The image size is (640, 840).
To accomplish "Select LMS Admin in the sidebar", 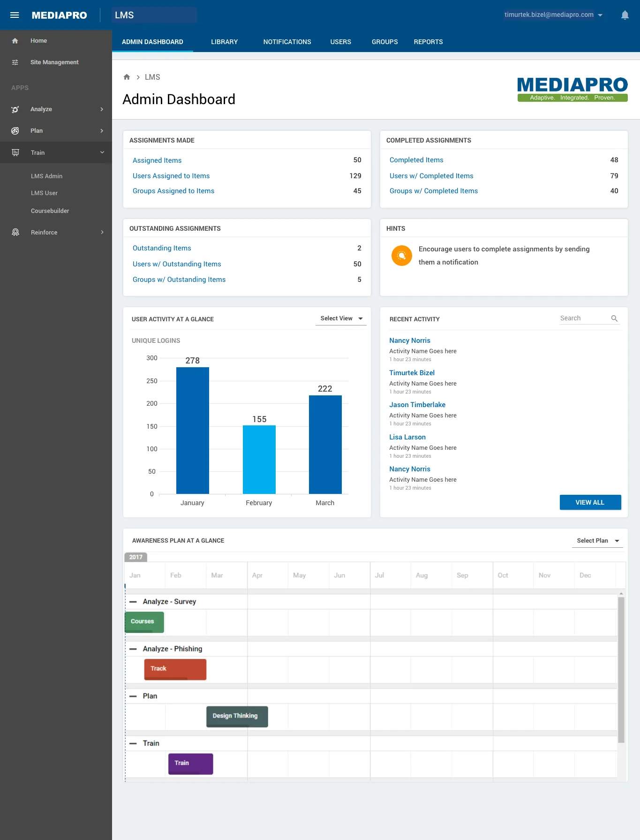I will (46, 176).
